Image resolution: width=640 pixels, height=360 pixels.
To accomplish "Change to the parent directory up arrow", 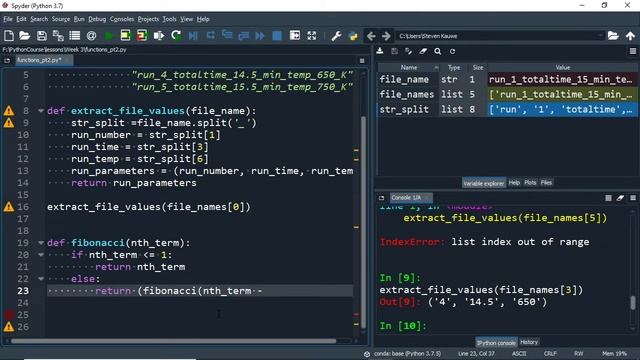I will [x=630, y=36].
